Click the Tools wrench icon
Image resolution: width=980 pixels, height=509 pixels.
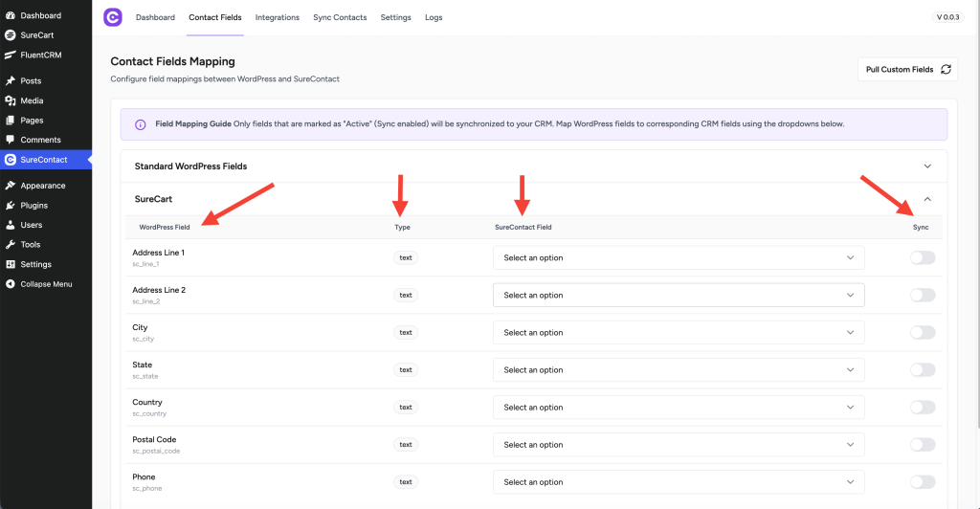[x=10, y=245]
